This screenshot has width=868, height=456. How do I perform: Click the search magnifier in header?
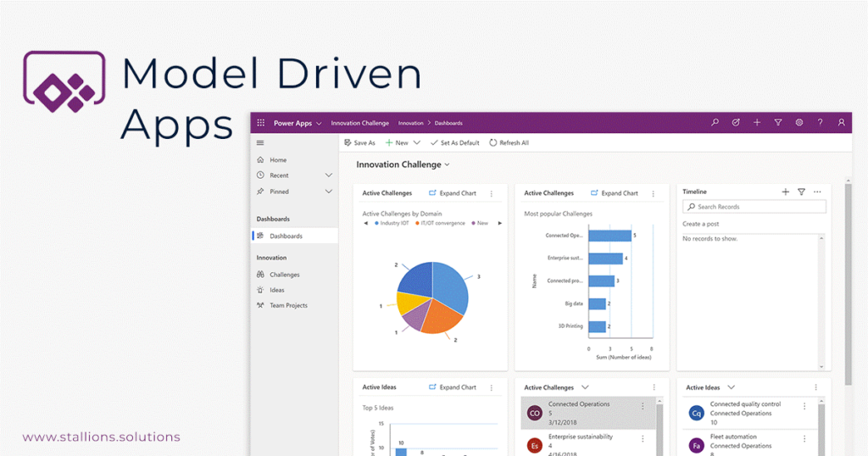click(x=715, y=122)
